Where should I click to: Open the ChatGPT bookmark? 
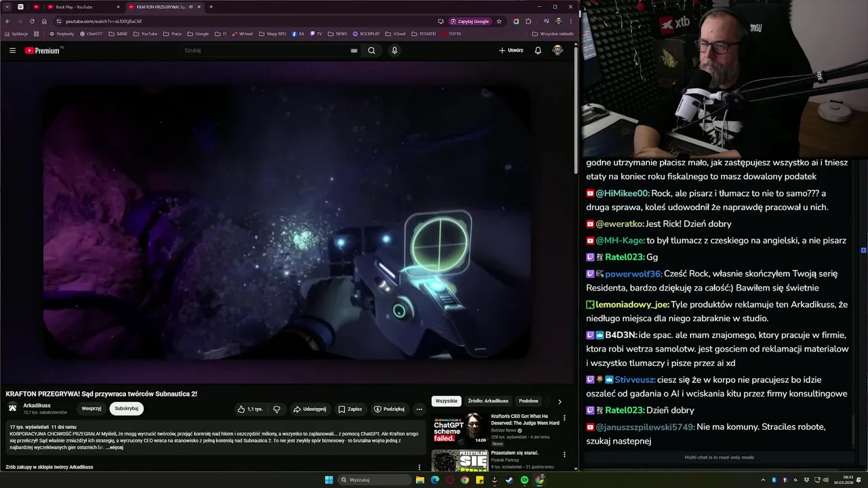[x=92, y=33]
